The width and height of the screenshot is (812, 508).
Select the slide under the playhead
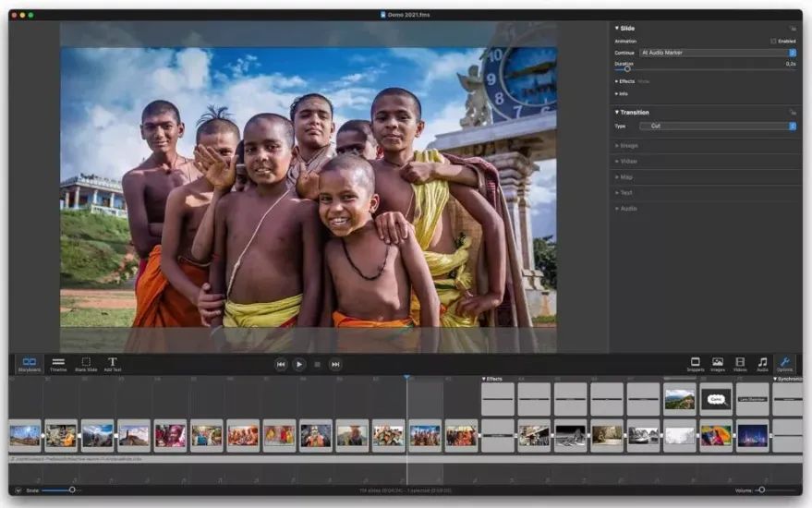tap(425, 436)
